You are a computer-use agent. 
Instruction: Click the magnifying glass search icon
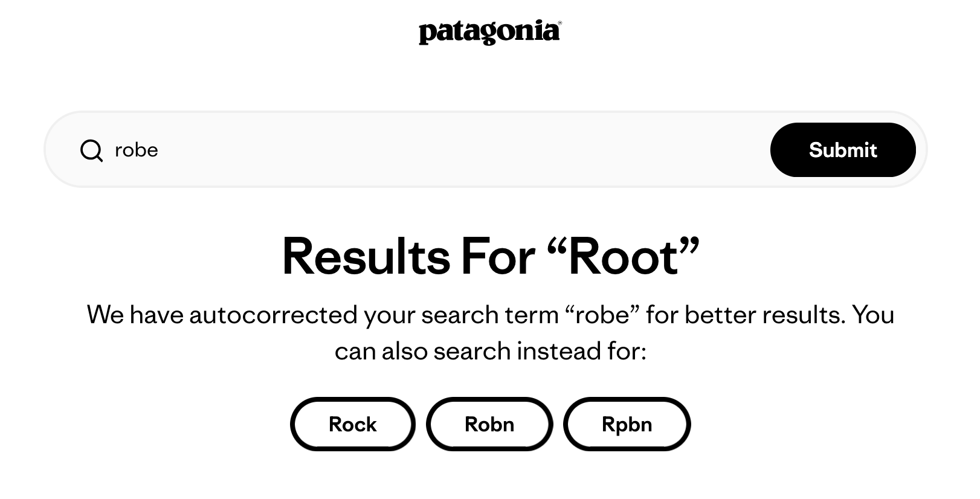click(x=91, y=150)
